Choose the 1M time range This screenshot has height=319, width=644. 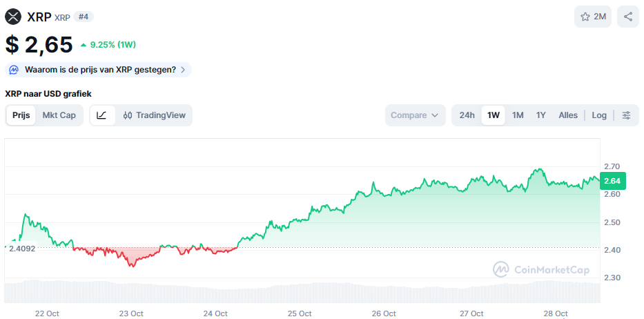(518, 115)
